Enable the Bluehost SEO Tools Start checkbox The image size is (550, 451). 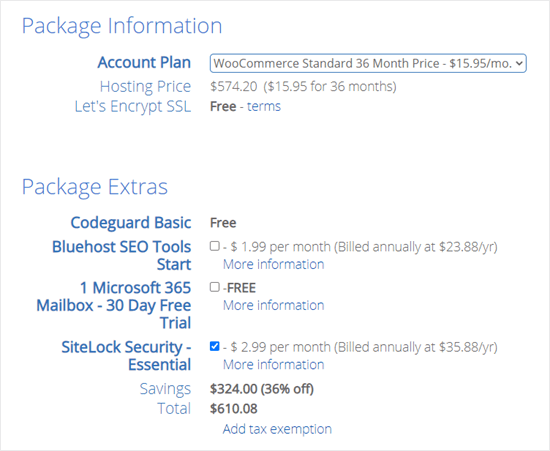point(215,246)
